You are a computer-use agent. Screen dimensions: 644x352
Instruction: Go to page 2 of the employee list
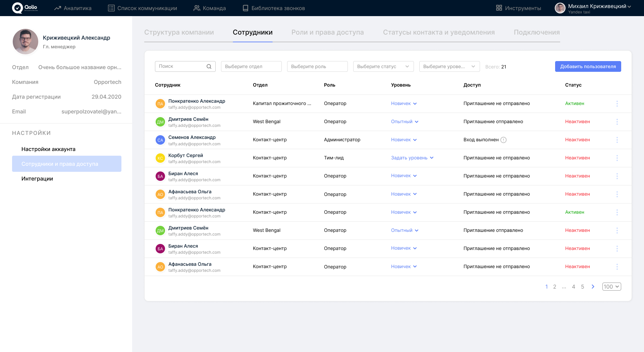tap(555, 287)
